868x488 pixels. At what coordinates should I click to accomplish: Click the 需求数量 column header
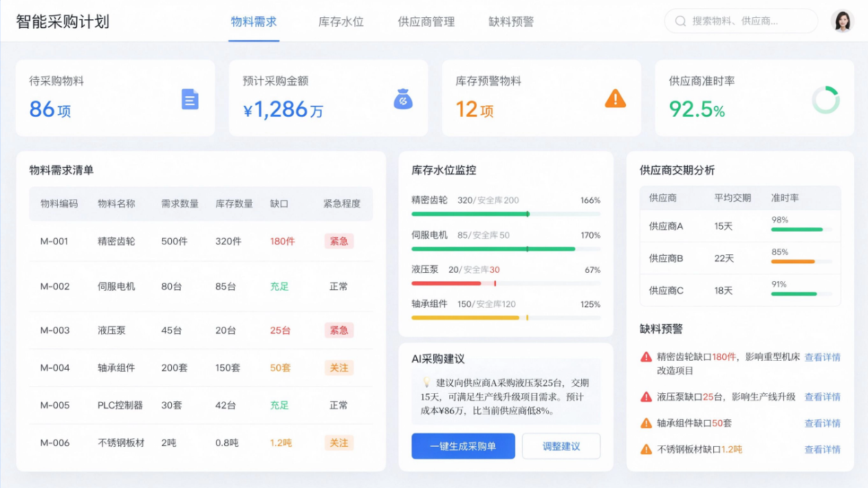pyautogui.click(x=180, y=203)
